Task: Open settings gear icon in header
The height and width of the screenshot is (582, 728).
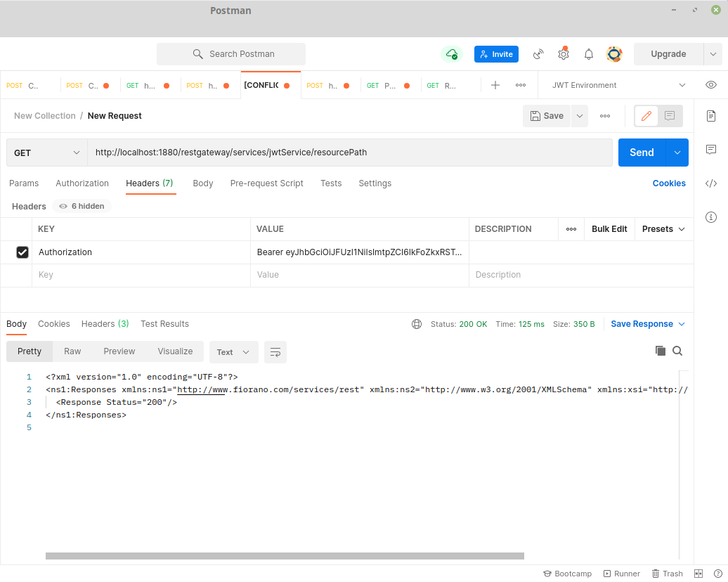Action: pos(563,54)
